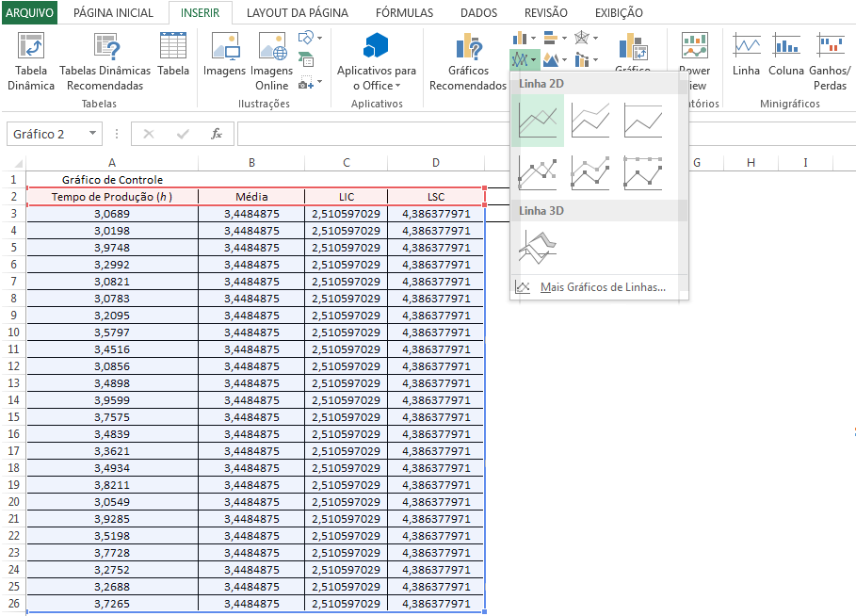Switch to the FÓRMULAS ribbon tab

click(404, 12)
